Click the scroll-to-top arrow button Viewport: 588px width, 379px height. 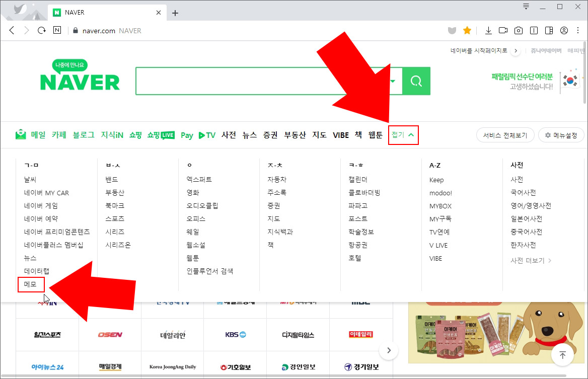click(562, 355)
